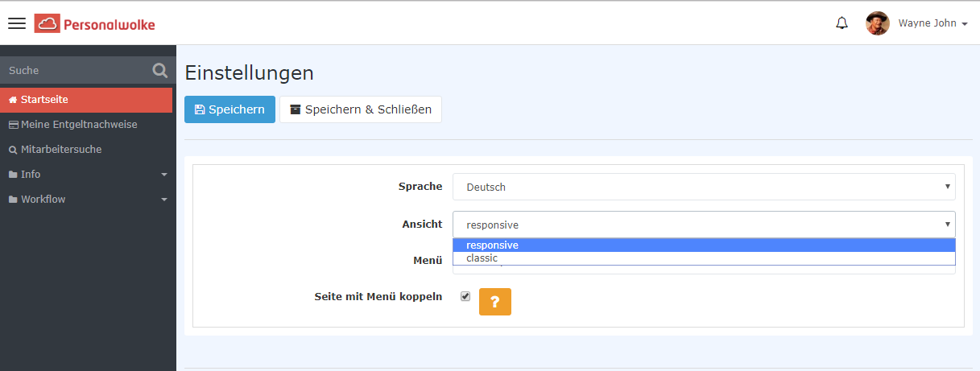980x371 pixels.
Task: Open notifications bell icon
Action: click(x=841, y=23)
